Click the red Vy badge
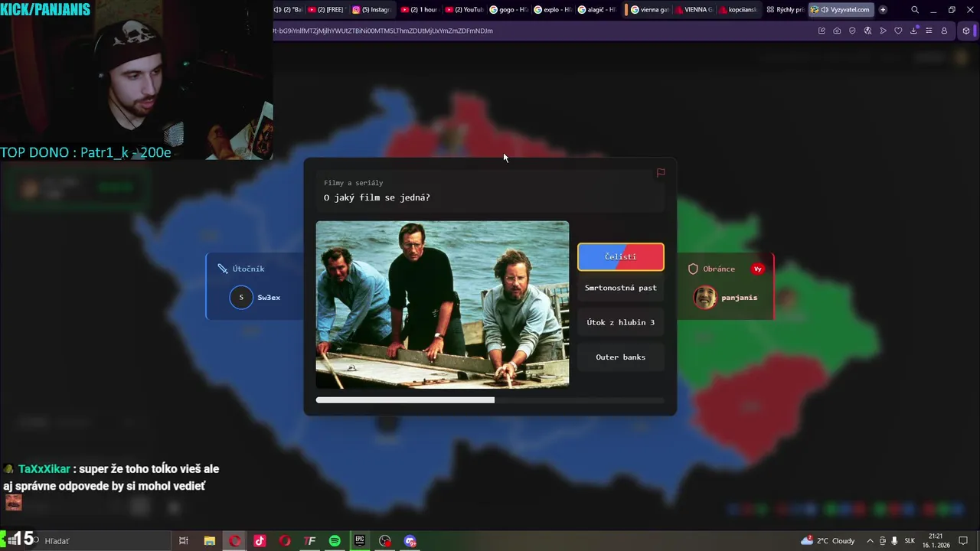This screenshot has width=980, height=551. coord(758,269)
